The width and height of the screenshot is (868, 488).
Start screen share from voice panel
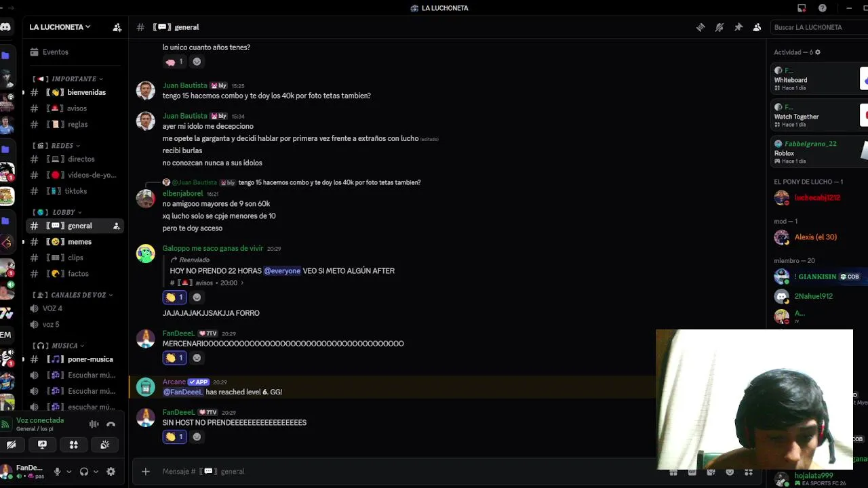click(42, 445)
